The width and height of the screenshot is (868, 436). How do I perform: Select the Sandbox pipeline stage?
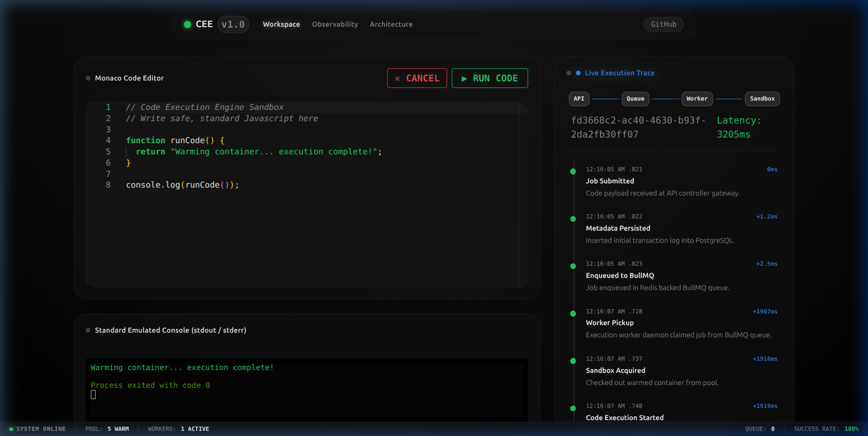(x=762, y=99)
